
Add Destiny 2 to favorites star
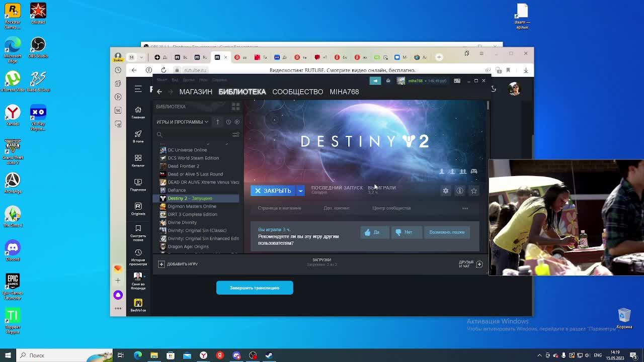473,191
